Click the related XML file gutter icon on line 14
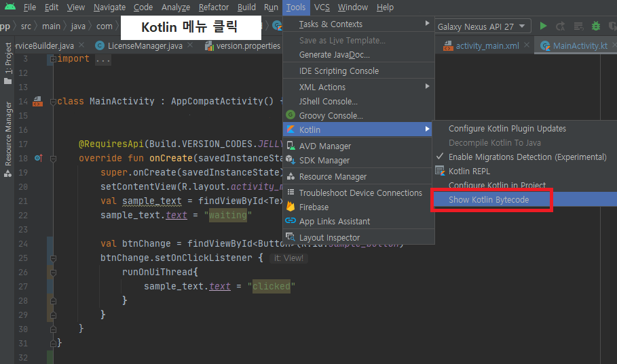 (x=38, y=102)
